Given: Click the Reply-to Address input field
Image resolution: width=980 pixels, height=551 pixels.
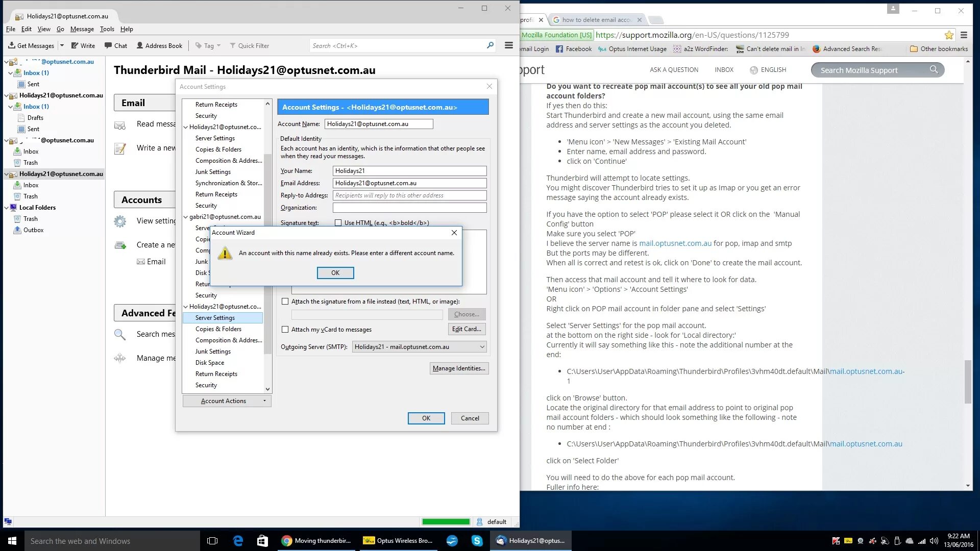Looking at the screenshot, I should tap(410, 195).
